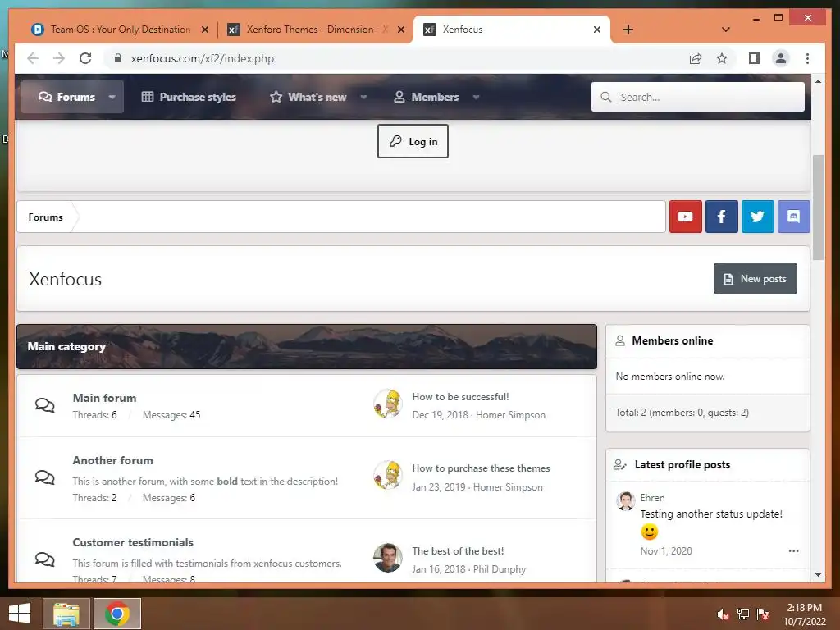The height and width of the screenshot is (630, 840).
Task: Open the Main forum link
Action: [104, 398]
